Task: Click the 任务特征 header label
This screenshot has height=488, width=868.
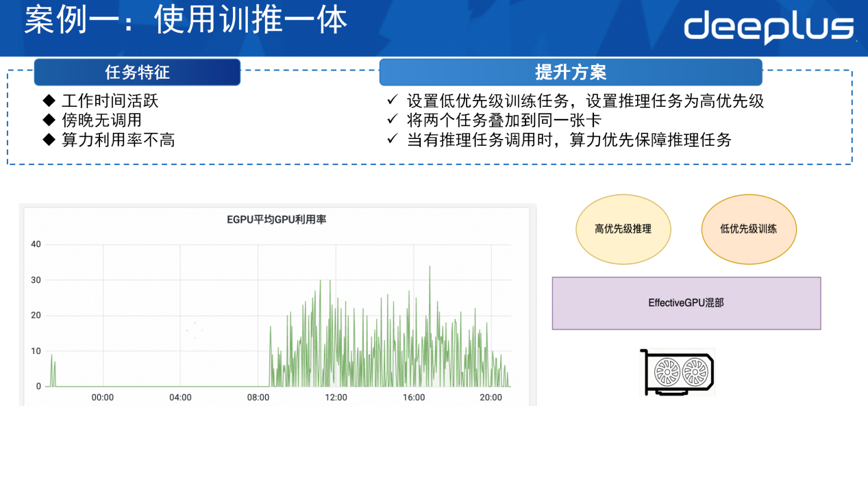Action: click(x=137, y=73)
